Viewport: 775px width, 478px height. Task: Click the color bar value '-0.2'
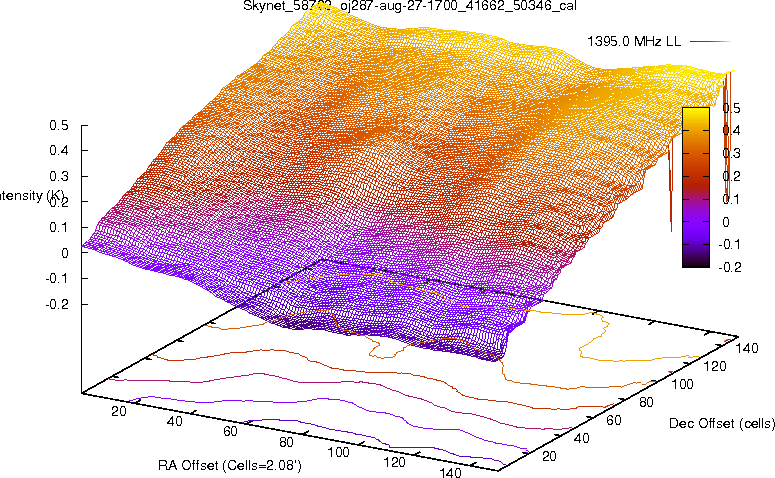pyautogui.click(x=730, y=267)
